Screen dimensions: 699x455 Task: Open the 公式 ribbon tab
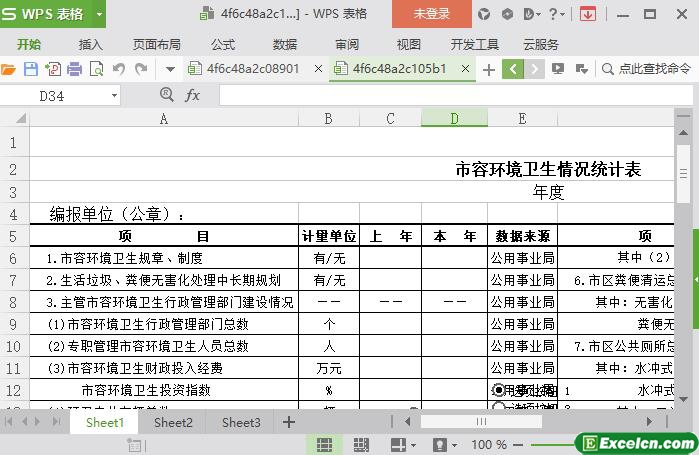click(x=223, y=45)
